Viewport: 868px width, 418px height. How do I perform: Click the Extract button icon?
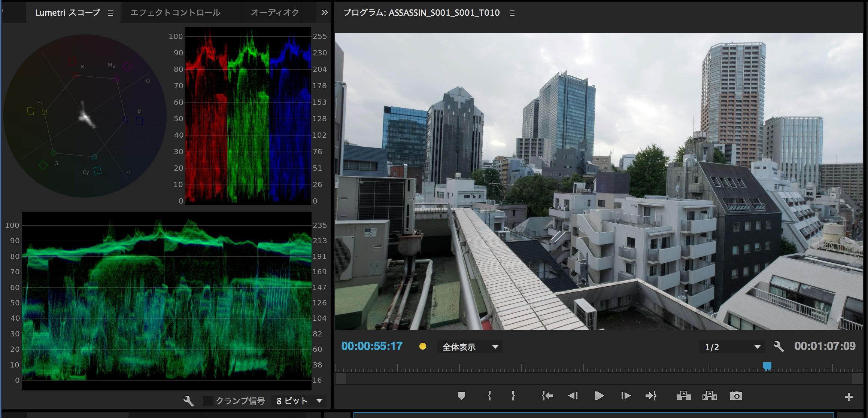[710, 396]
